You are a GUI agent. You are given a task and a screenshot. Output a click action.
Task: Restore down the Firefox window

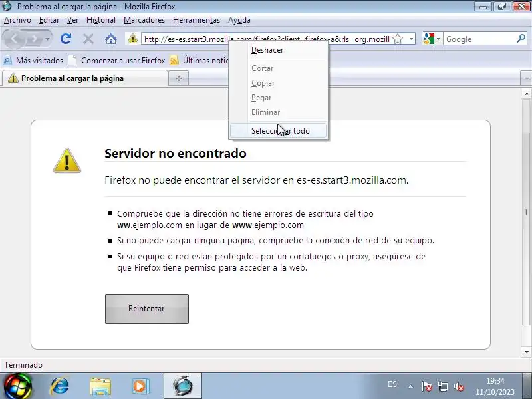click(x=502, y=7)
